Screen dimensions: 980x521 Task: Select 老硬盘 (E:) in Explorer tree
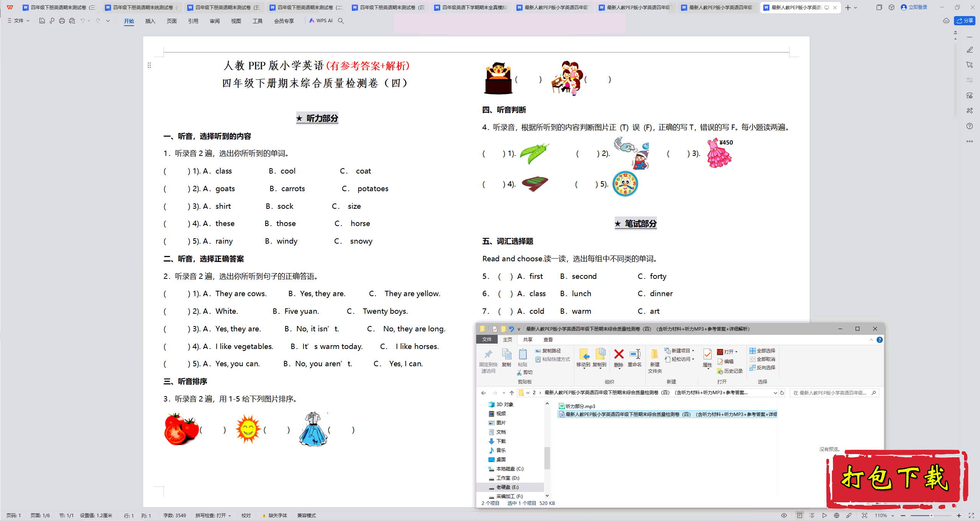click(x=507, y=487)
